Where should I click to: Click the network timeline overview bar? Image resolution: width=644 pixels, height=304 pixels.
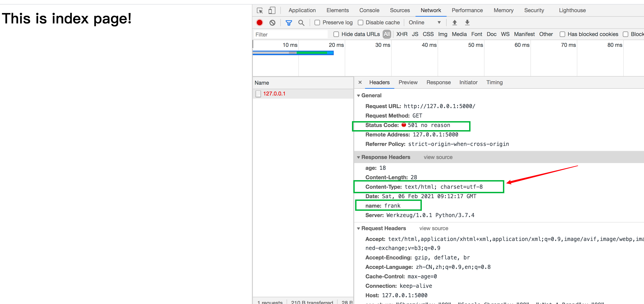293,53
